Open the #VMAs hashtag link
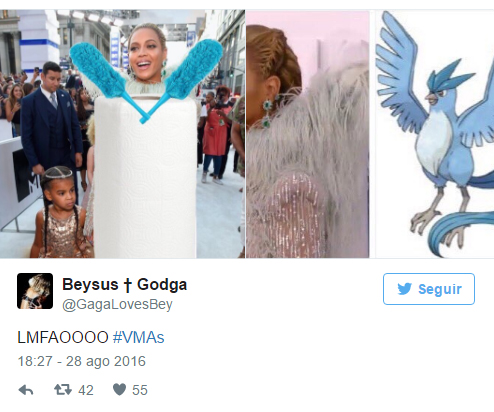 pyautogui.click(x=138, y=337)
